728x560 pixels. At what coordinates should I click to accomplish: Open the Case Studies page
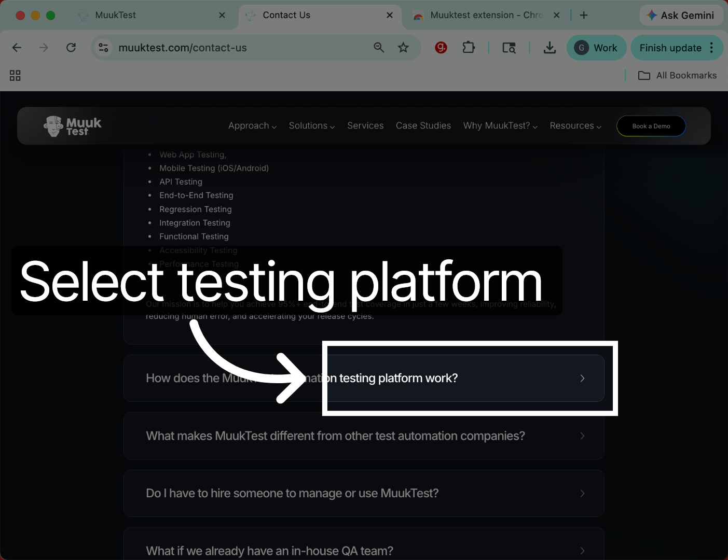tap(423, 125)
